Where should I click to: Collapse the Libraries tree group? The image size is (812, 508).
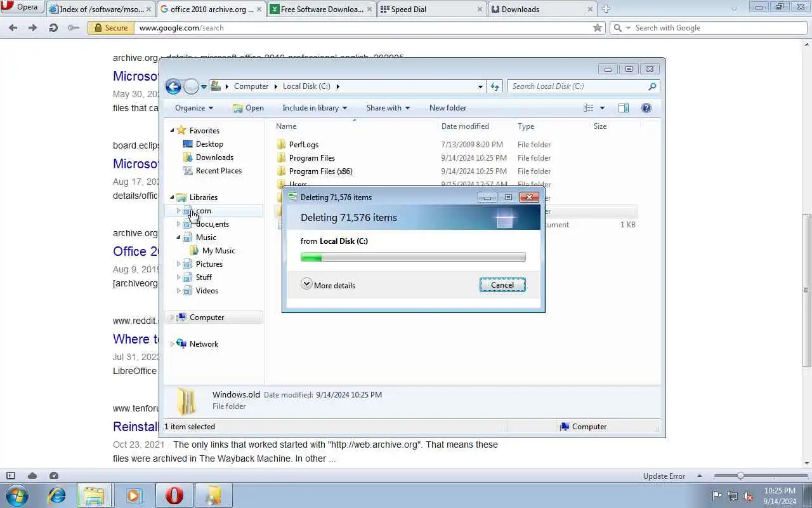coord(172,197)
